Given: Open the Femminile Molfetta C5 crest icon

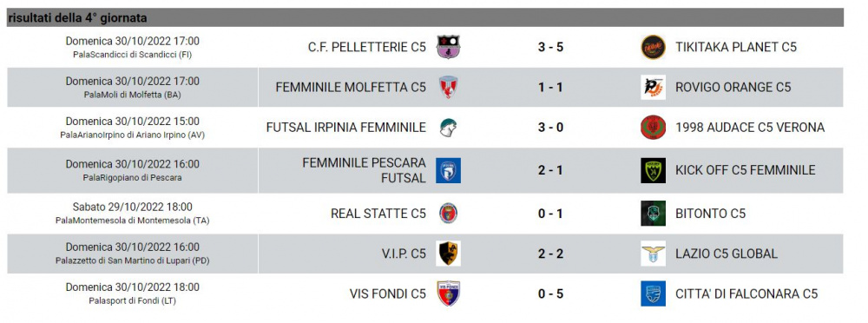Looking at the screenshot, I should (x=448, y=88).
